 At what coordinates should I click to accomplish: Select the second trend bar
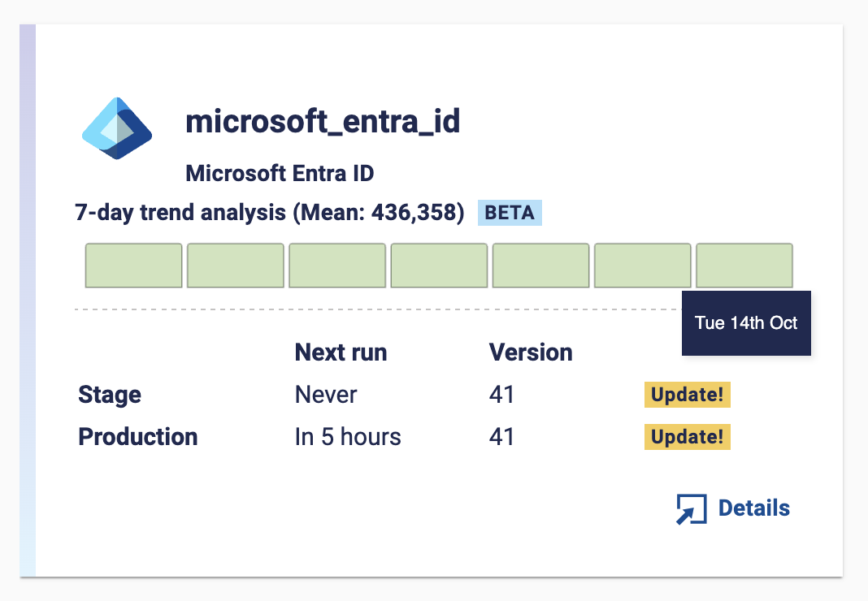click(x=235, y=265)
